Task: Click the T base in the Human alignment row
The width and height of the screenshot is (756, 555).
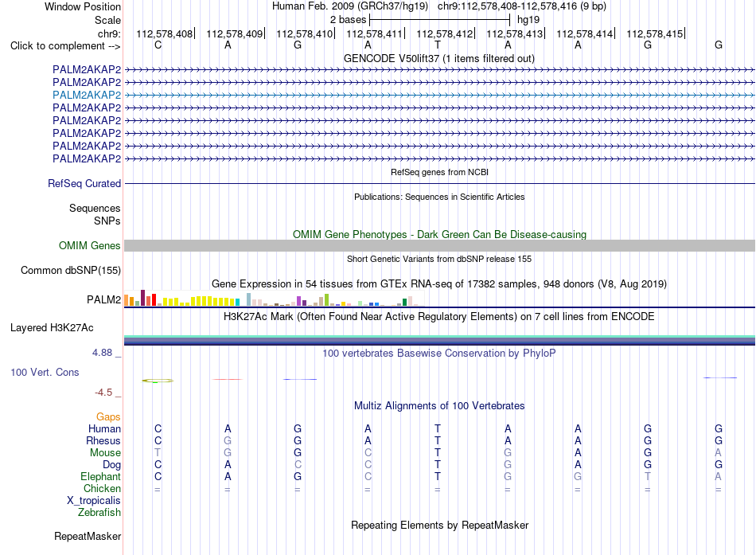Action: point(438,428)
